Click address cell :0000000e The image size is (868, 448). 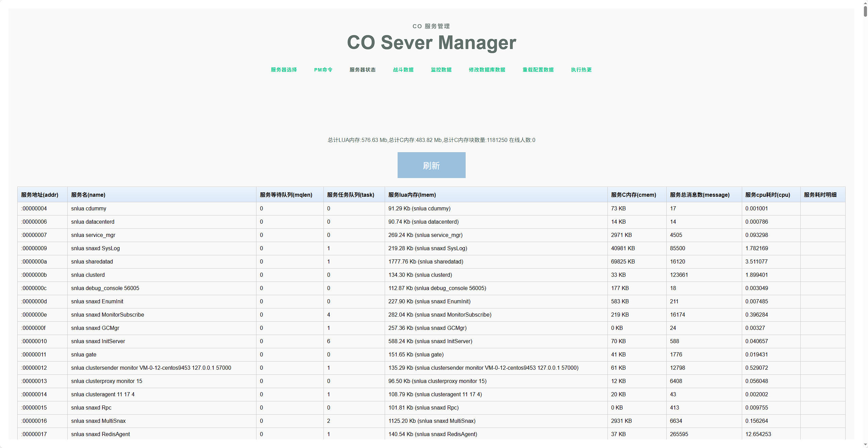tap(43, 315)
